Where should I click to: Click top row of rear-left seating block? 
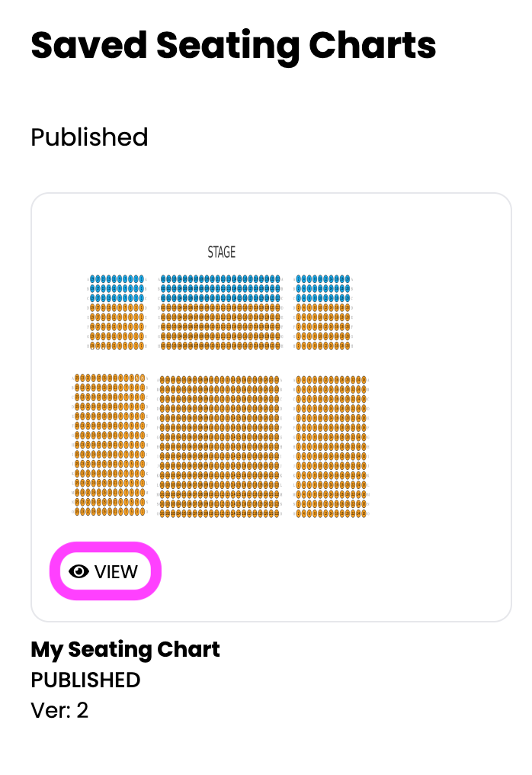click(x=111, y=378)
